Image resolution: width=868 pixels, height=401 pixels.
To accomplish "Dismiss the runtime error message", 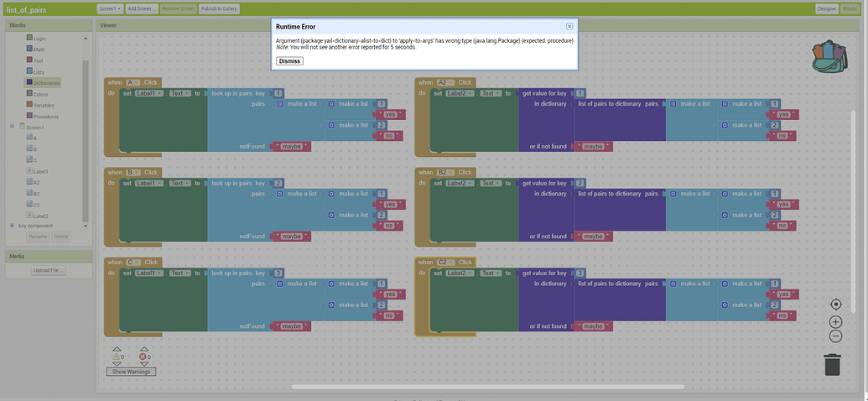I will click(289, 60).
